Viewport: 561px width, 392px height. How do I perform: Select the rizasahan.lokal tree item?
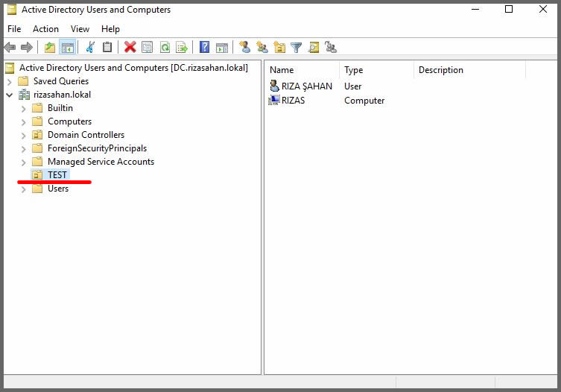pyautogui.click(x=63, y=95)
